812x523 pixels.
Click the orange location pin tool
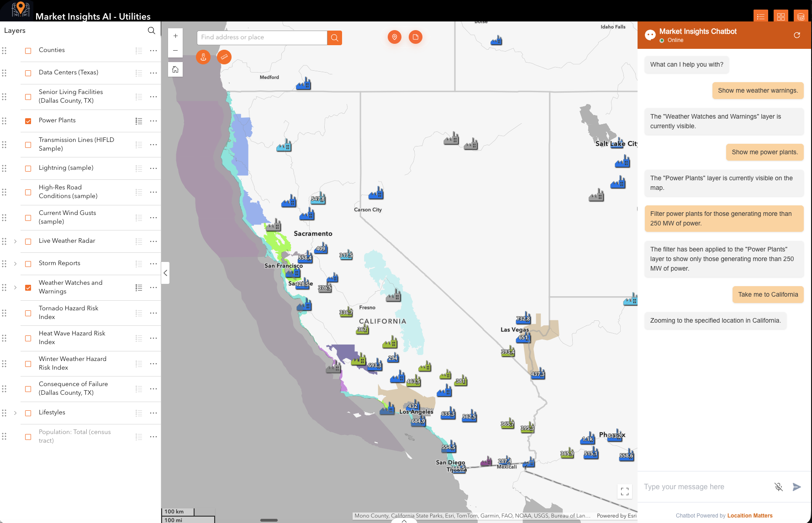pyautogui.click(x=395, y=37)
